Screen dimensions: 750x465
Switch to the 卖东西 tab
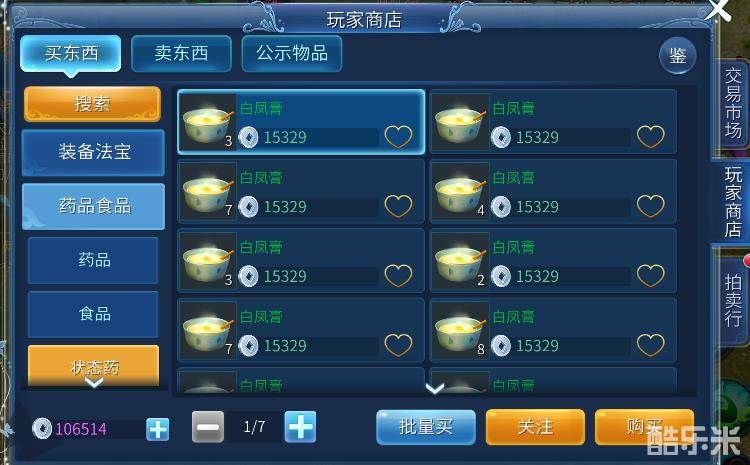[181, 53]
